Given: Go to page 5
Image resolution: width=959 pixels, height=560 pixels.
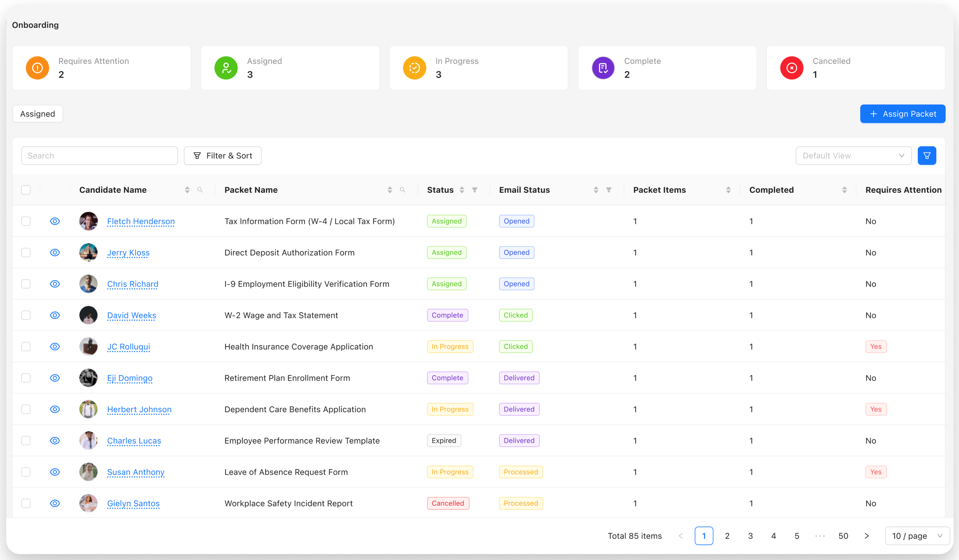Looking at the screenshot, I should [797, 536].
